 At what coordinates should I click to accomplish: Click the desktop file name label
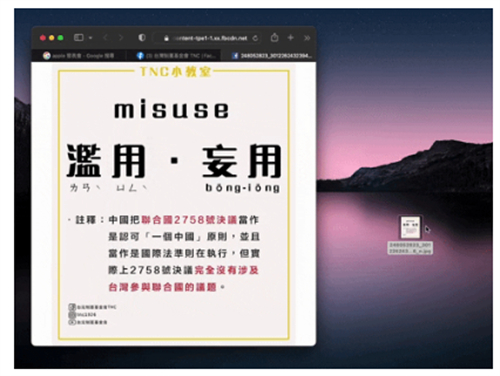pyautogui.click(x=410, y=248)
